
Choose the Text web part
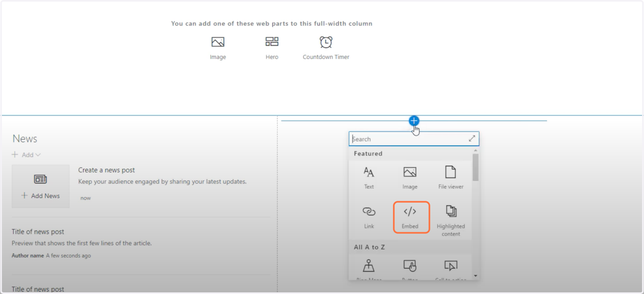[369, 178]
